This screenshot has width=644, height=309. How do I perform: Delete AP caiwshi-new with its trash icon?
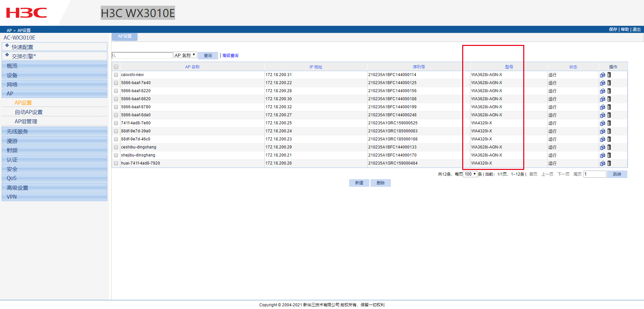pos(609,75)
